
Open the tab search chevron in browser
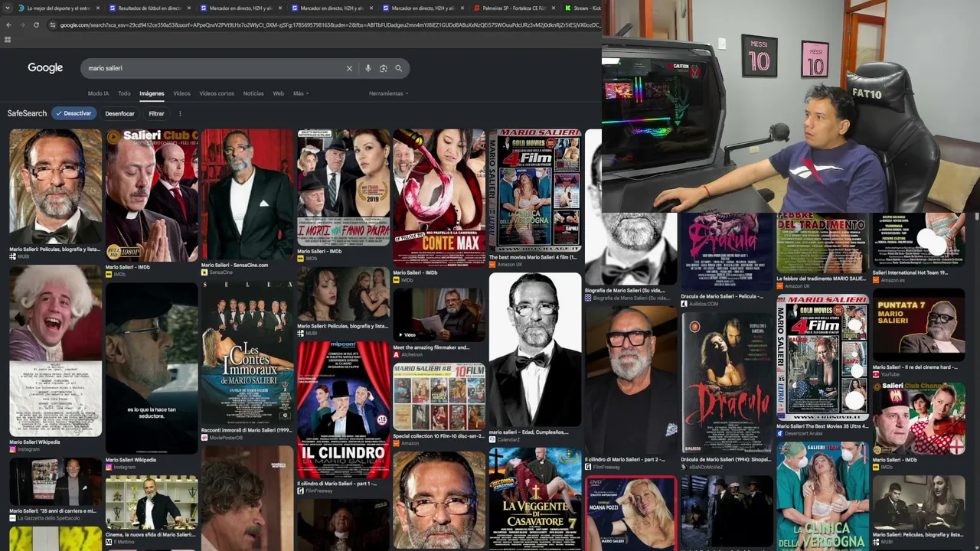tap(8, 8)
